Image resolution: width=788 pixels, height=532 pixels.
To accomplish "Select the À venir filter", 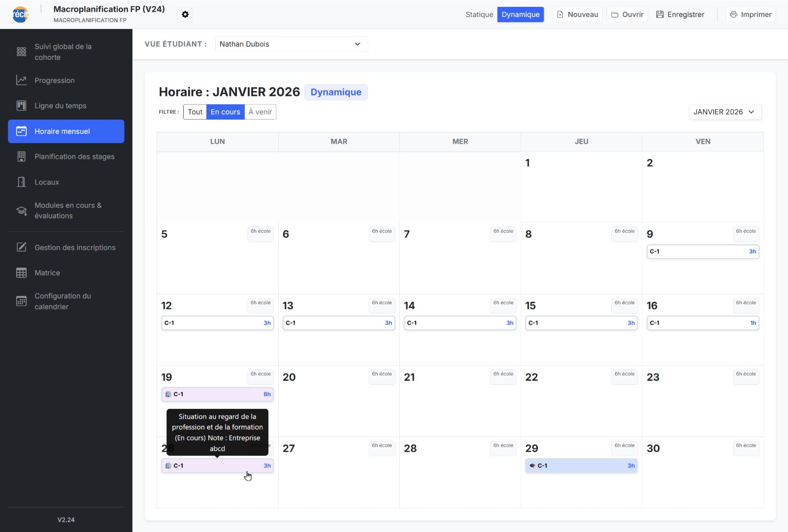I will click(x=260, y=112).
